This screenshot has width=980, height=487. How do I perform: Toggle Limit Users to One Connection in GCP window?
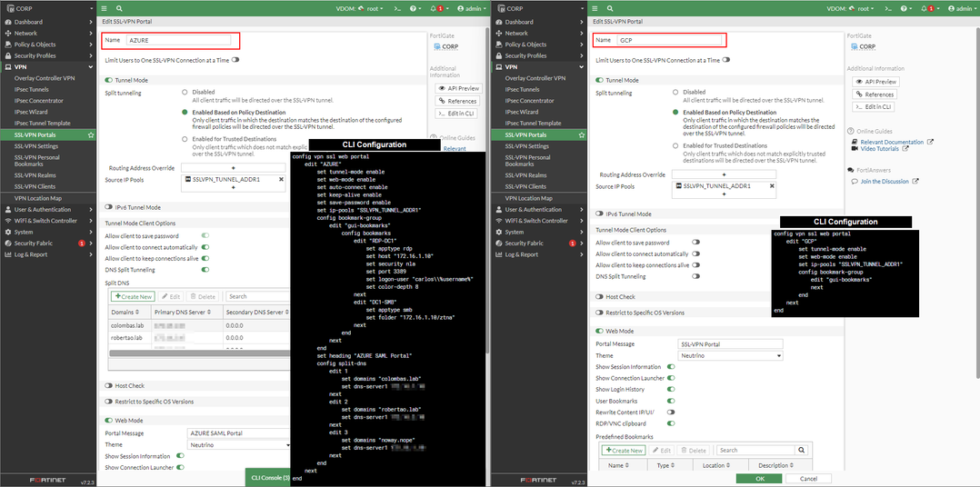coord(726,60)
